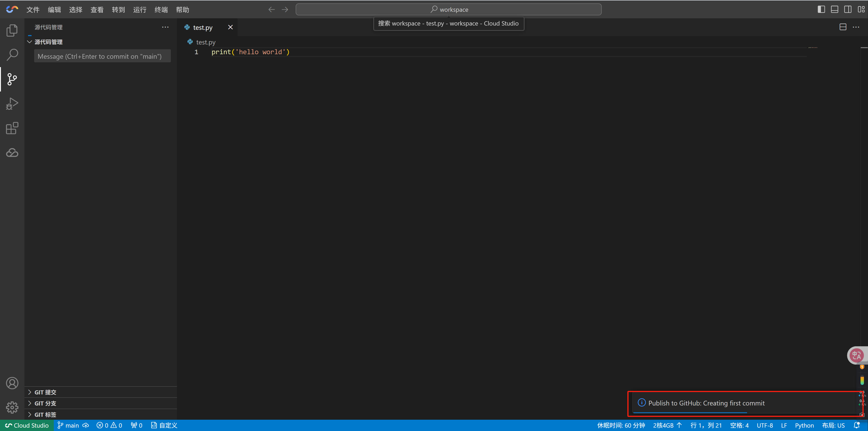Open the Extensions view

click(x=12, y=128)
